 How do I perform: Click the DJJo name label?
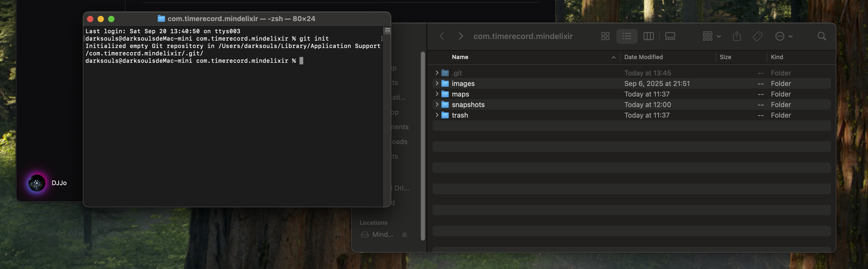pos(59,183)
